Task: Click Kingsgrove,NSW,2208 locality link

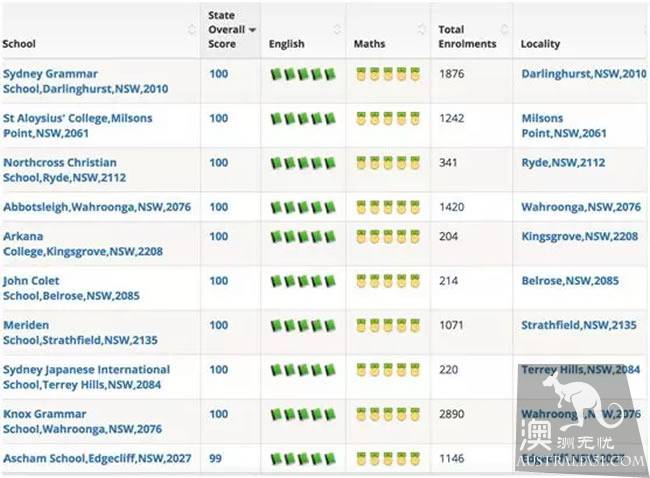Action: point(580,236)
